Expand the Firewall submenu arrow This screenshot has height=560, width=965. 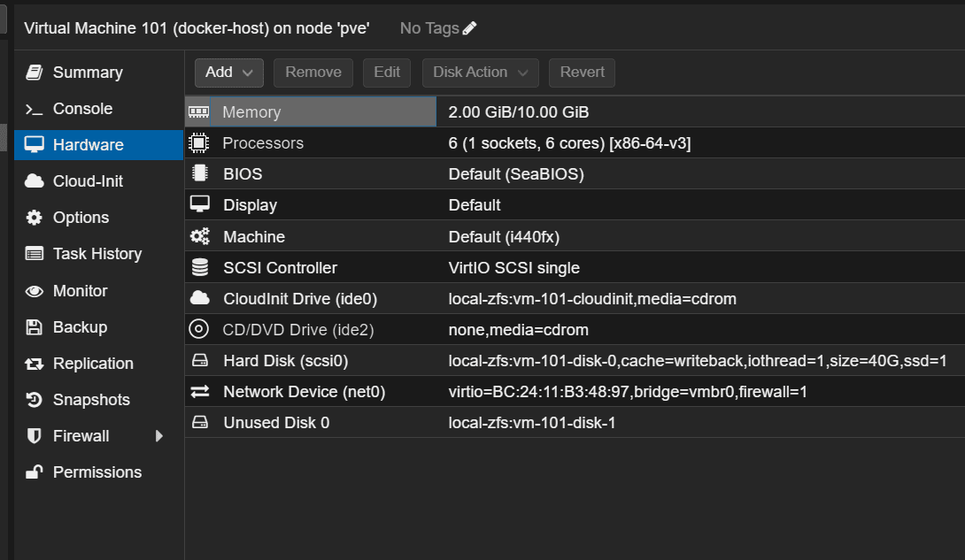[159, 436]
